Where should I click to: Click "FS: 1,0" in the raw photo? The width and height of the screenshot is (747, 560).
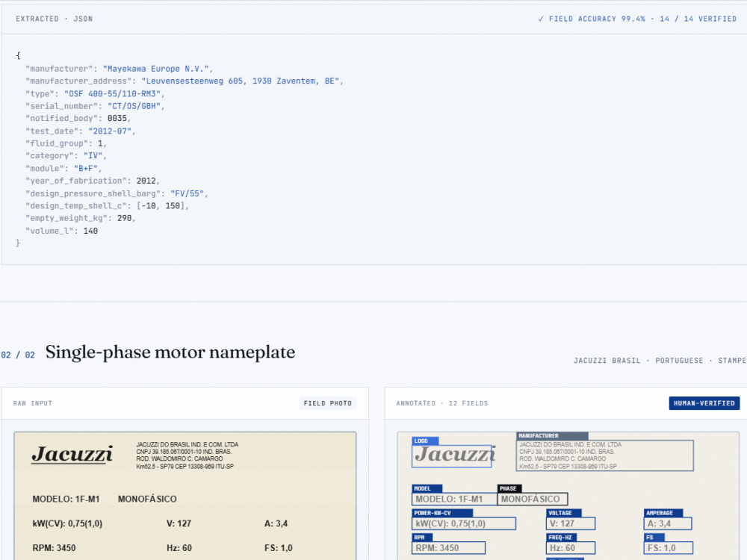(x=278, y=548)
